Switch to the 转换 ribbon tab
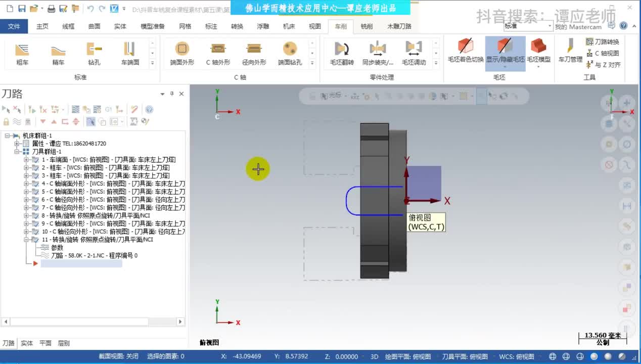641x364 pixels. pos(237,26)
